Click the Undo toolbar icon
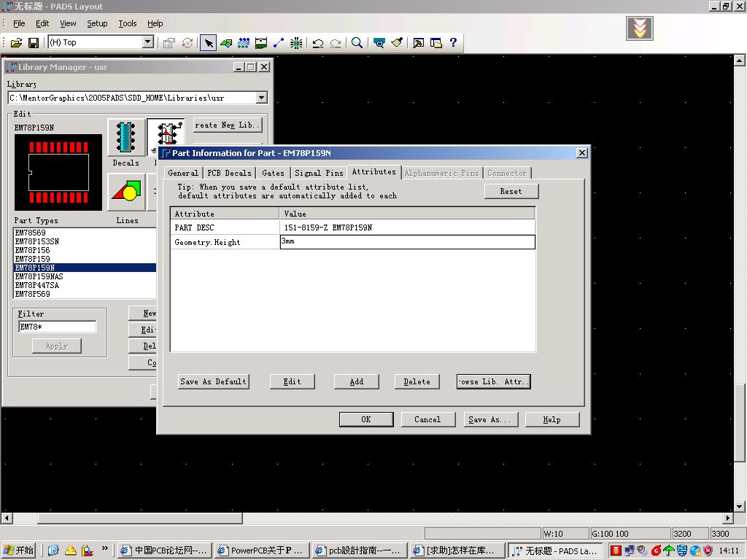Viewport: 747px width, 560px height. pos(318,43)
